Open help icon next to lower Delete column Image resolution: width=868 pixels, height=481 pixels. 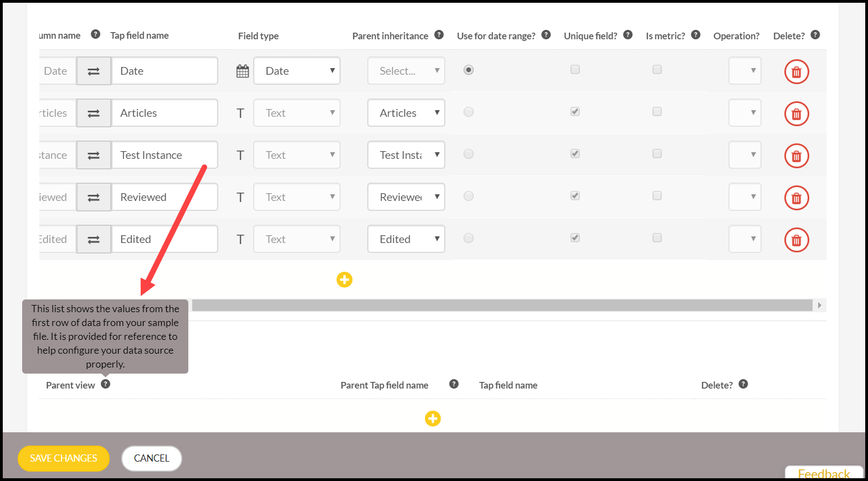click(x=743, y=384)
